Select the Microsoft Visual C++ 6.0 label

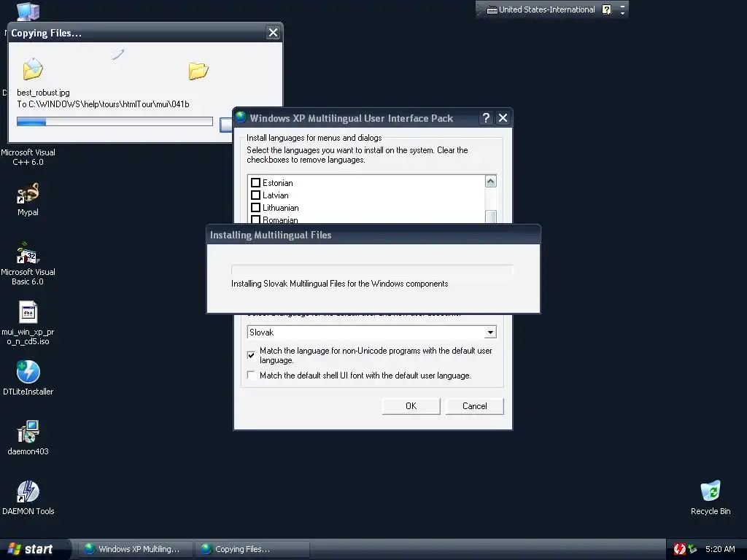(28, 157)
